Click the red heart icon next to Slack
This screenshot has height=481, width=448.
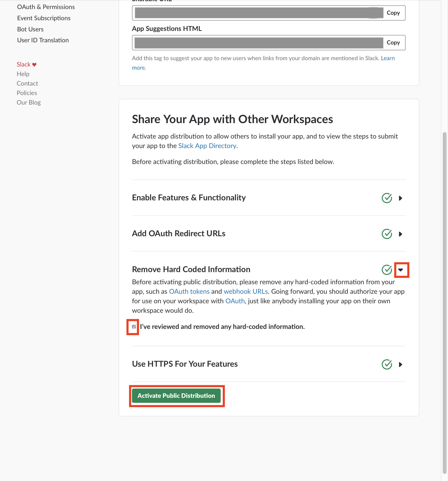pyautogui.click(x=34, y=65)
